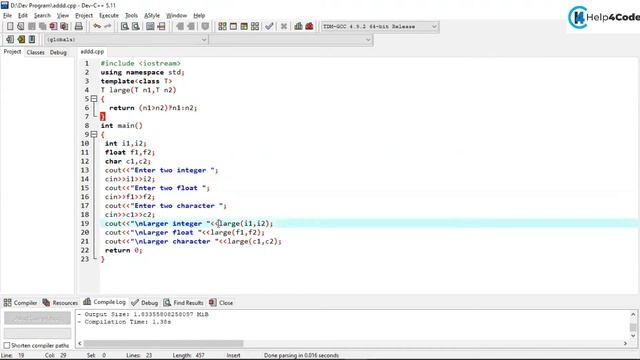This screenshot has height=360, width=640.
Task: Enable Shorten compiler paths checkbox
Action: pos(7,346)
